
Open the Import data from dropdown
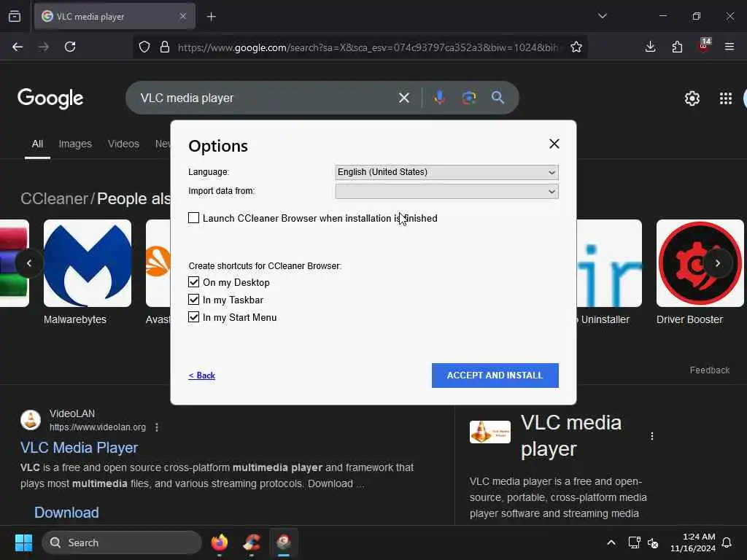click(x=447, y=192)
